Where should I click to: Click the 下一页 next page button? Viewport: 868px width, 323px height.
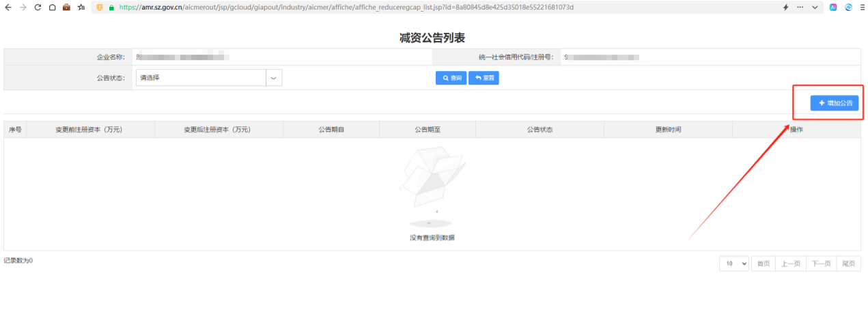(x=821, y=264)
